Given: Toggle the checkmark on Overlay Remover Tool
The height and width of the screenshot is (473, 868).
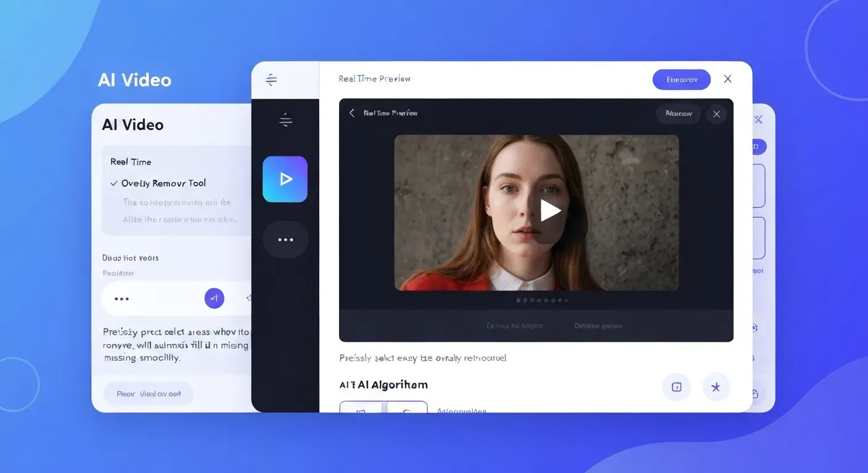Looking at the screenshot, I should 114,183.
